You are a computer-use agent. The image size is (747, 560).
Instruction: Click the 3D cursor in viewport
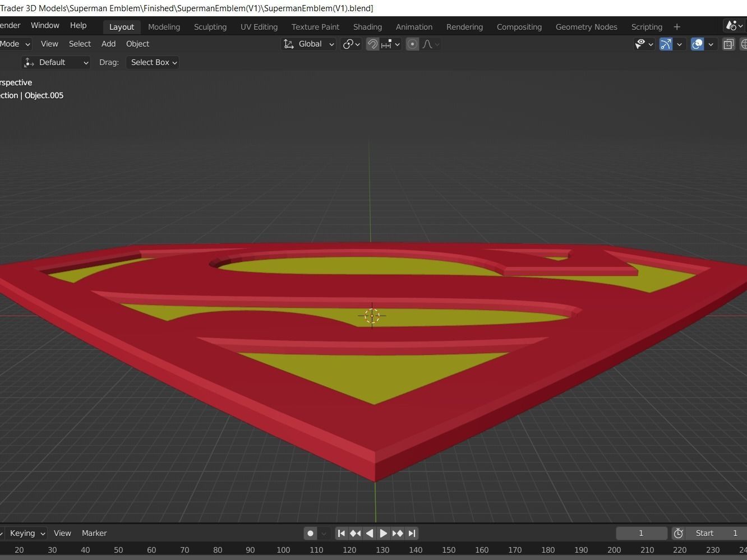pos(372,316)
